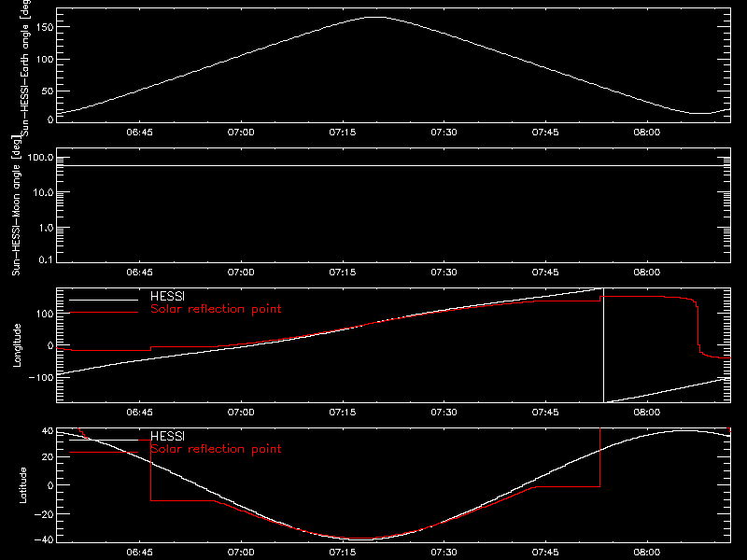Click the -100 tick on Longitude axis
The height and width of the screenshot is (560, 747).
tap(41, 378)
